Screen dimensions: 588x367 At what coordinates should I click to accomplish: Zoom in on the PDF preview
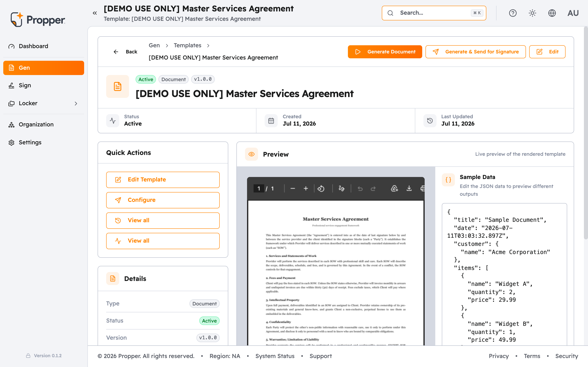pyautogui.click(x=306, y=189)
